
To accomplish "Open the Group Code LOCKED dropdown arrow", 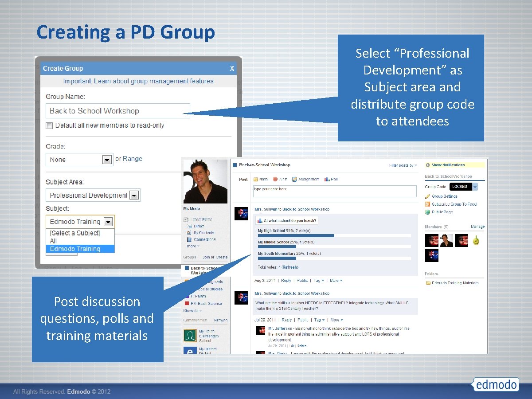I will click(x=475, y=187).
